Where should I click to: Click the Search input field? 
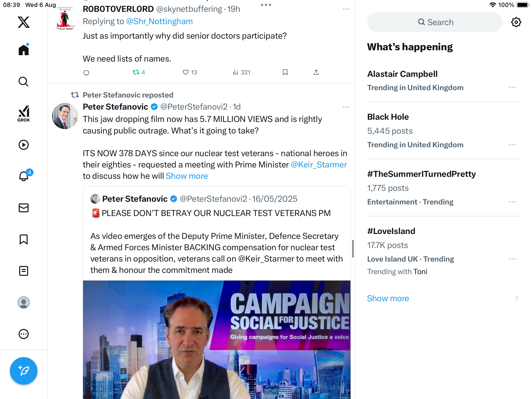tap(435, 22)
